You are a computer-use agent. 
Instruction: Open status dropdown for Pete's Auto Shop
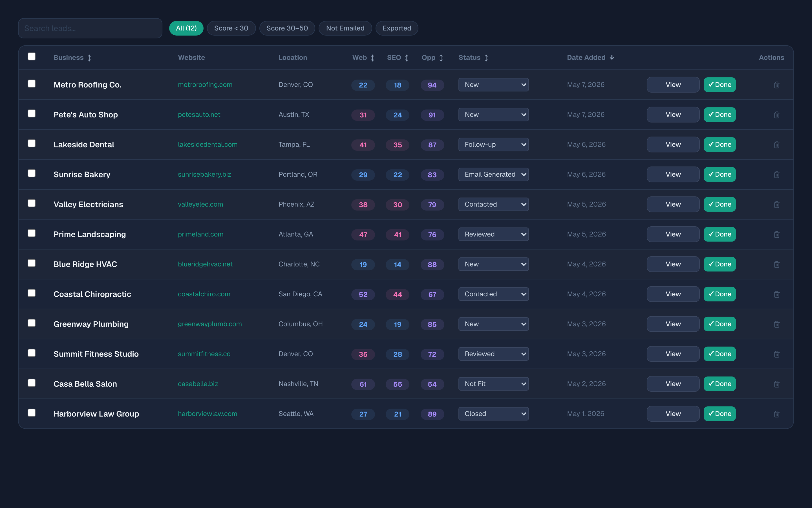click(494, 115)
